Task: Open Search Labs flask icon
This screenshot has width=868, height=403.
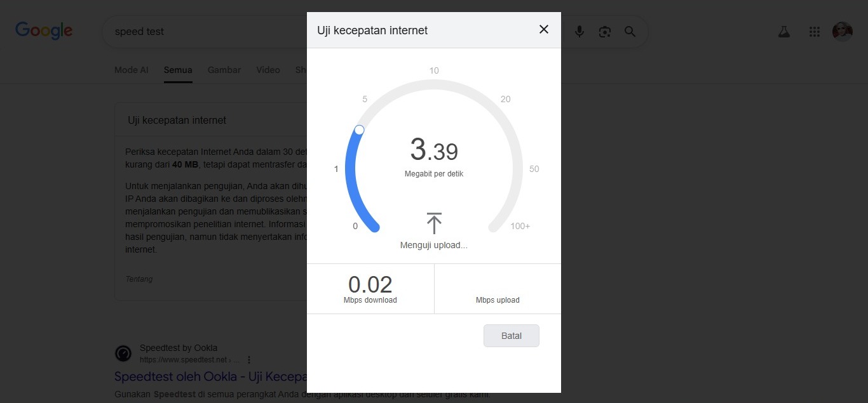Action: [784, 31]
